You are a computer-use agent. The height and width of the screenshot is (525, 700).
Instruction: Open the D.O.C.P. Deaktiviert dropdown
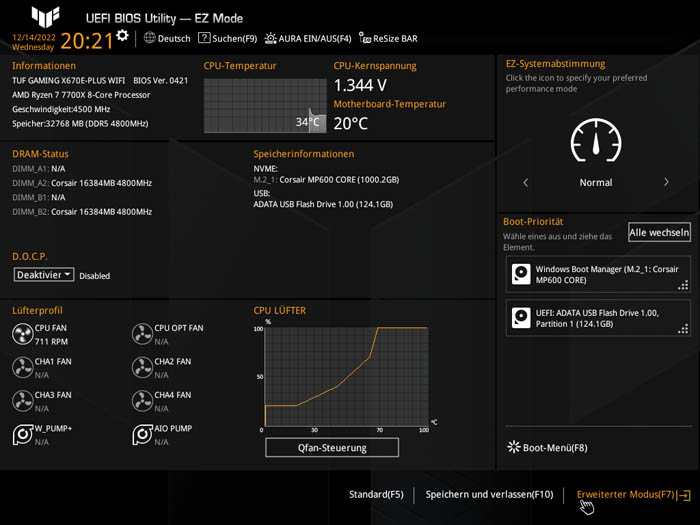point(44,275)
